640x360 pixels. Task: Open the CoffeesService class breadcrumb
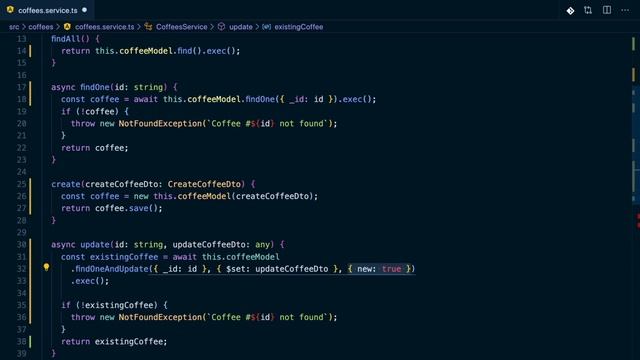(182, 27)
